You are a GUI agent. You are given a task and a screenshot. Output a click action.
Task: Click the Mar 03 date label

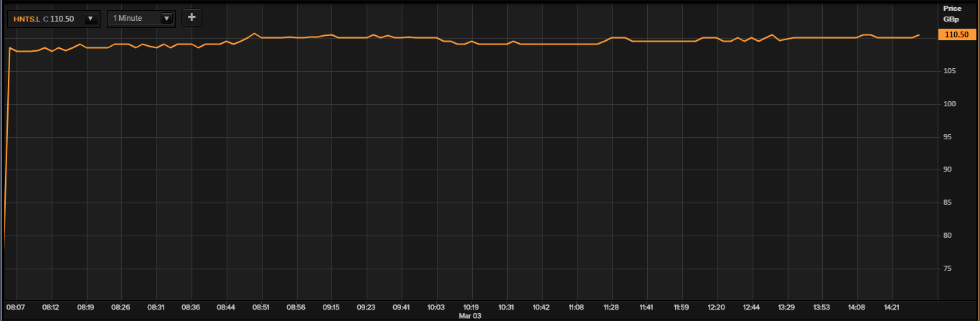tap(470, 315)
